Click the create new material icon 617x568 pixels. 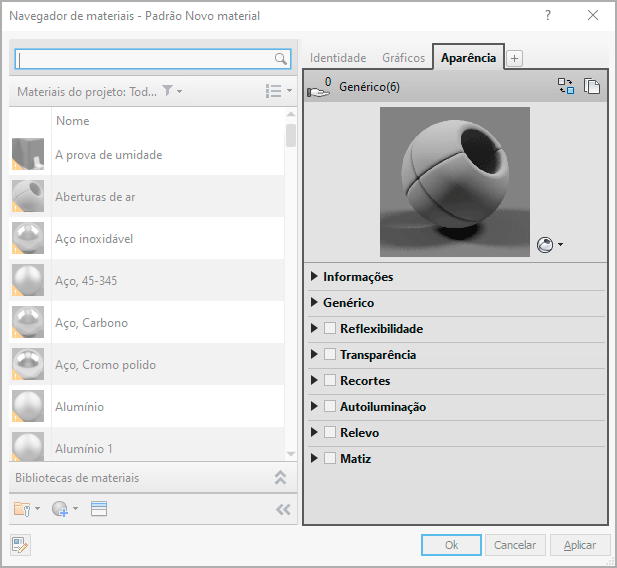coord(60,509)
